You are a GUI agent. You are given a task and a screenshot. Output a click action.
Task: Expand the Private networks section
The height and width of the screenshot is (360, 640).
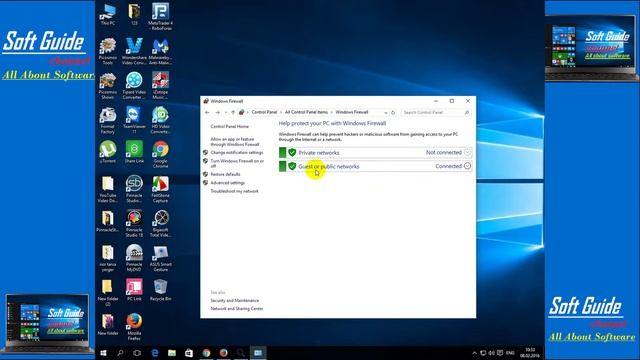click(467, 152)
